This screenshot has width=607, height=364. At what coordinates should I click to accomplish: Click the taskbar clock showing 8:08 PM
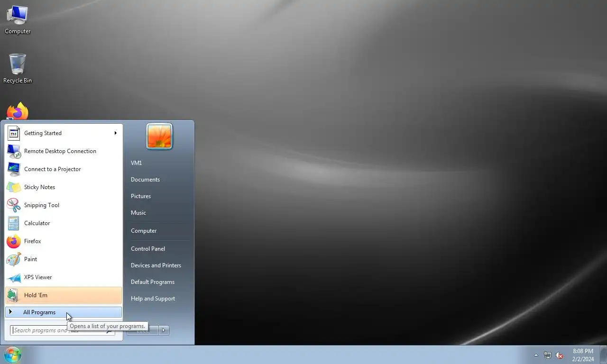tap(583, 355)
